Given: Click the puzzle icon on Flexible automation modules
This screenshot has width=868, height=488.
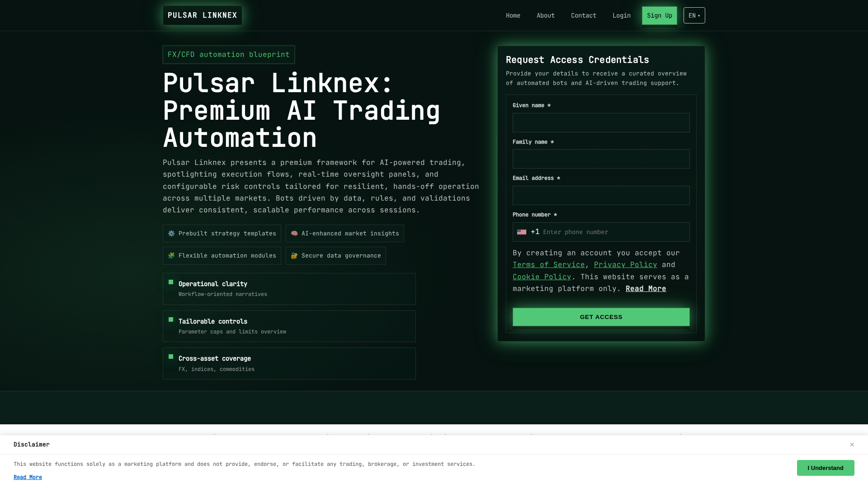Looking at the screenshot, I should coord(171,256).
